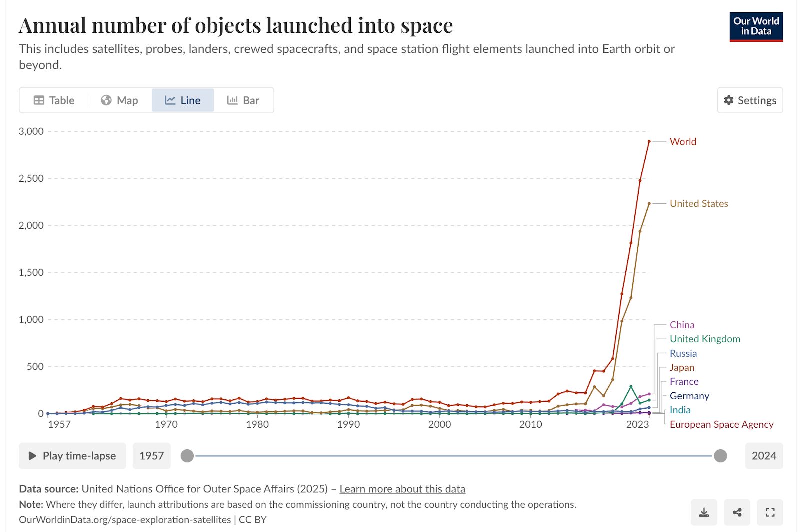Start the Play time-lapse button

pyautogui.click(x=72, y=456)
